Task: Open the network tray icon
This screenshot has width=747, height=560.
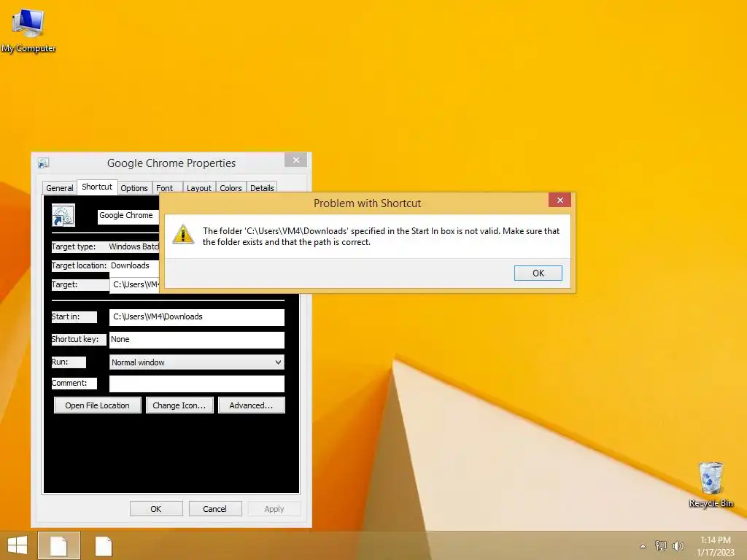Action: click(660, 545)
